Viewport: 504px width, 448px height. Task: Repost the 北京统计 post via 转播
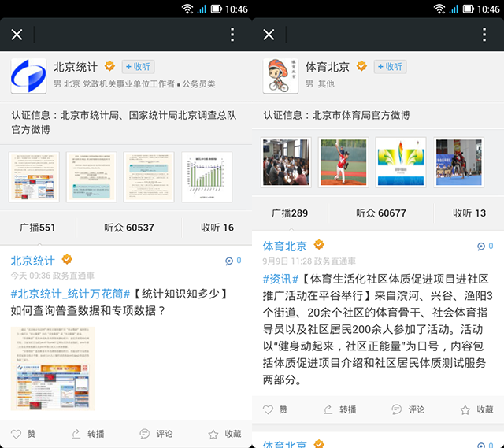(x=87, y=434)
